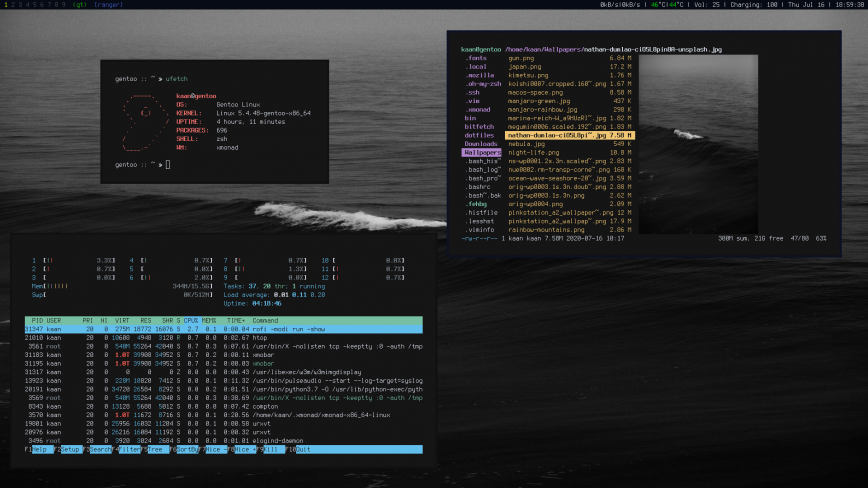Switch to workspace 1 in xmobar
The image size is (868, 488).
tap(6, 4)
